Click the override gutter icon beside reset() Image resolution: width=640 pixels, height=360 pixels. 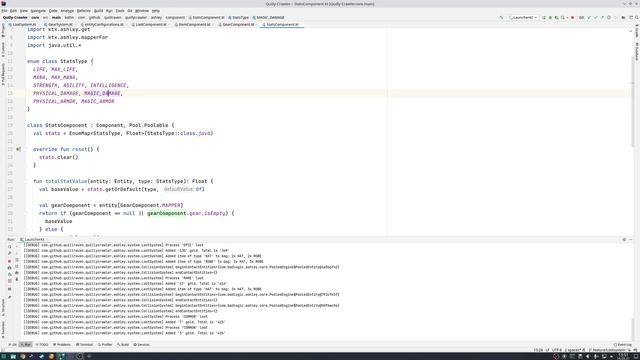[18, 149]
